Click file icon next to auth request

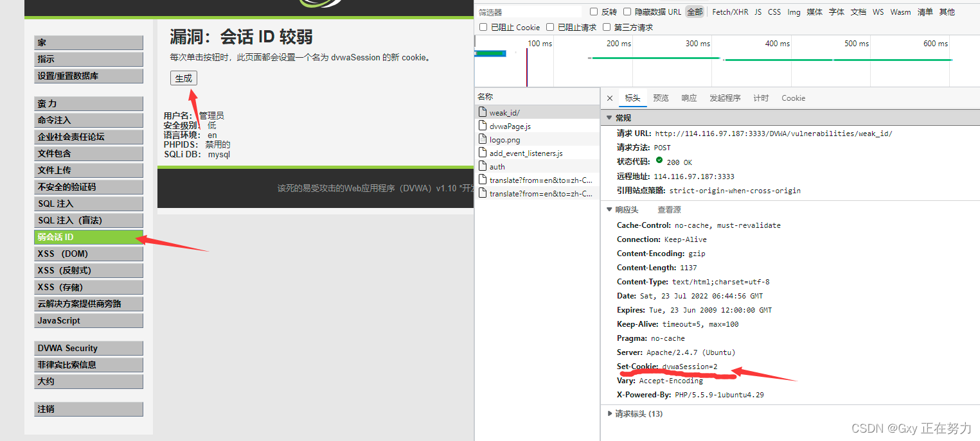click(x=483, y=166)
